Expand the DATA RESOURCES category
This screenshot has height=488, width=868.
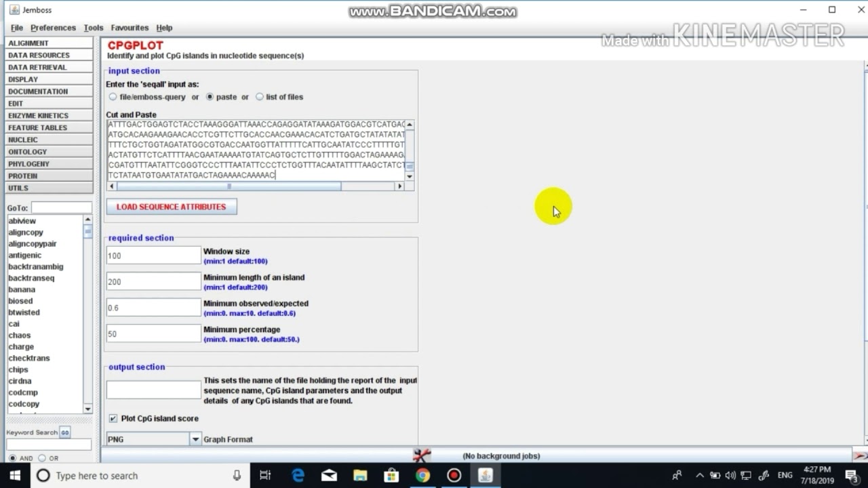coord(49,56)
